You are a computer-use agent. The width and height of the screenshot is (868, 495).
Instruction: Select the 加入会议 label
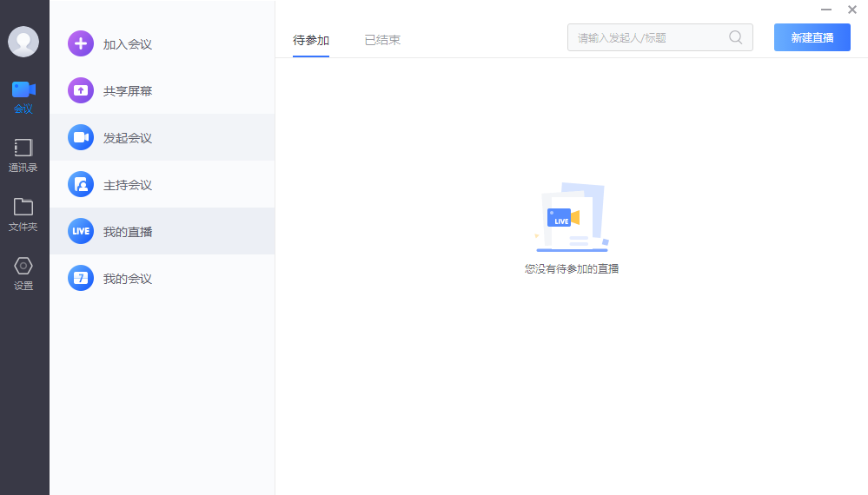(x=128, y=44)
